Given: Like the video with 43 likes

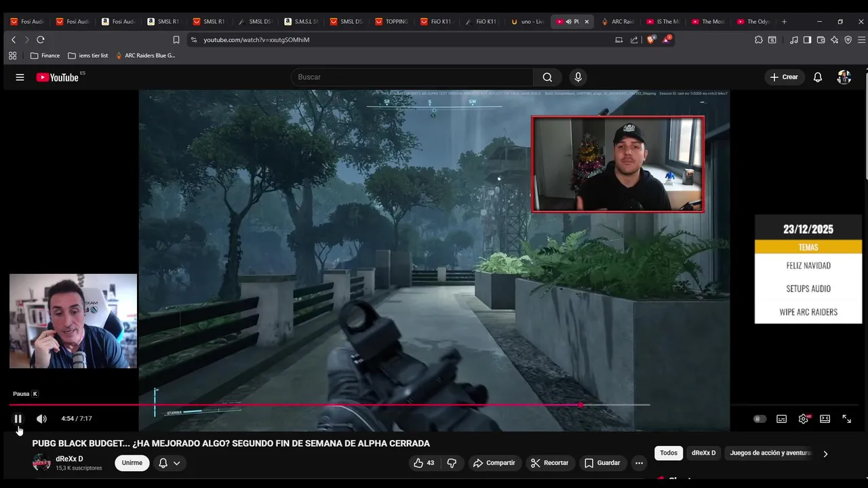Looking at the screenshot, I should point(424,463).
